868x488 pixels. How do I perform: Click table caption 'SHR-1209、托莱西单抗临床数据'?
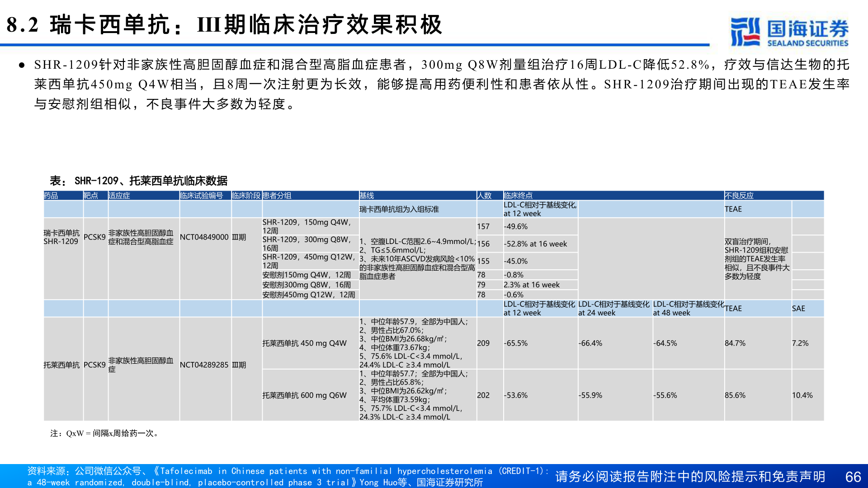tap(151, 181)
